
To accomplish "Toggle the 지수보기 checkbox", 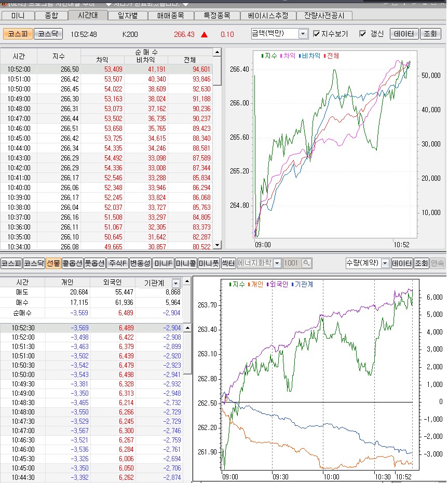I will [317, 34].
